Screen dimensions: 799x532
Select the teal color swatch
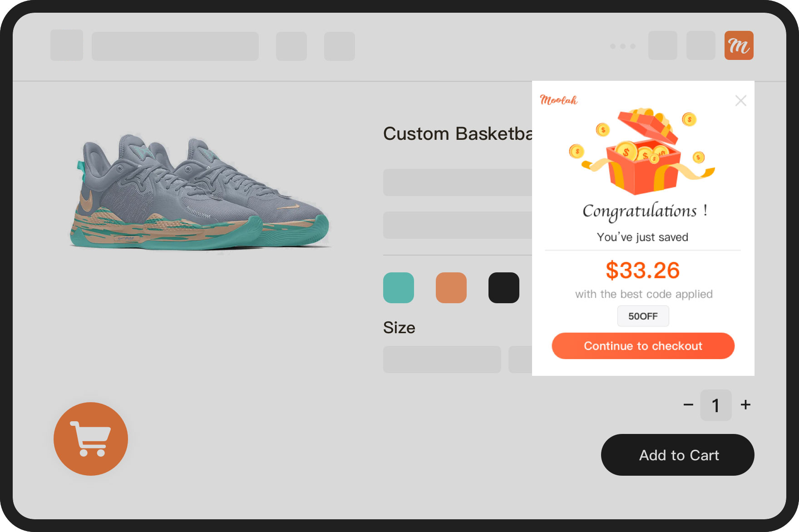click(x=399, y=288)
